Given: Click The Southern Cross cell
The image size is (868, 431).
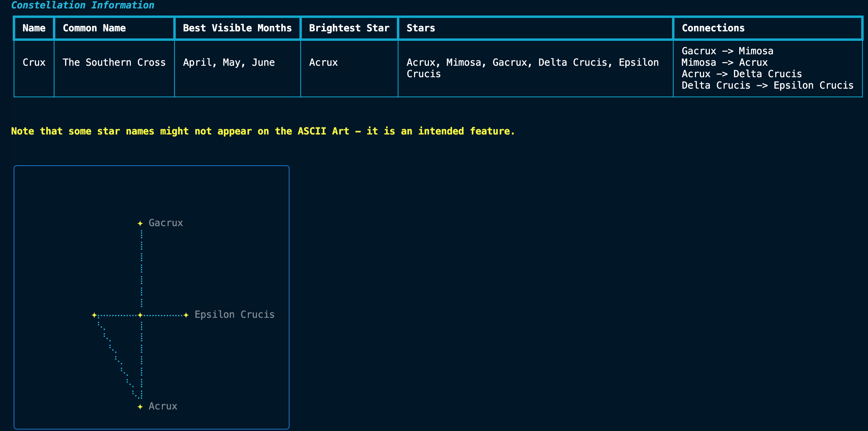Looking at the screenshot, I should tap(114, 62).
